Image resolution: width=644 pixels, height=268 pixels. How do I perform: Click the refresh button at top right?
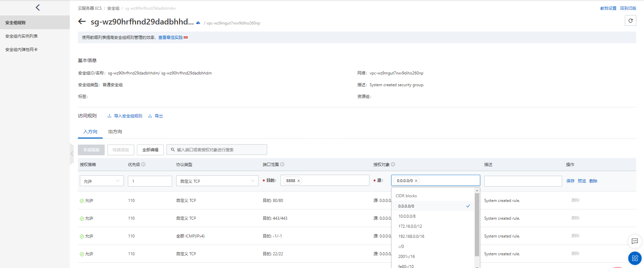pos(631,20)
